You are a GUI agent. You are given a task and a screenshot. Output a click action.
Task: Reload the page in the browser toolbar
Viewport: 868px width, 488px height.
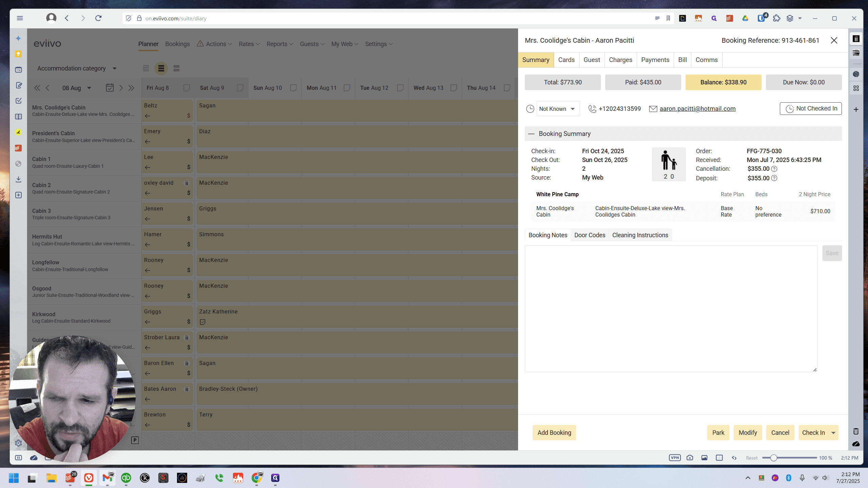point(98,18)
